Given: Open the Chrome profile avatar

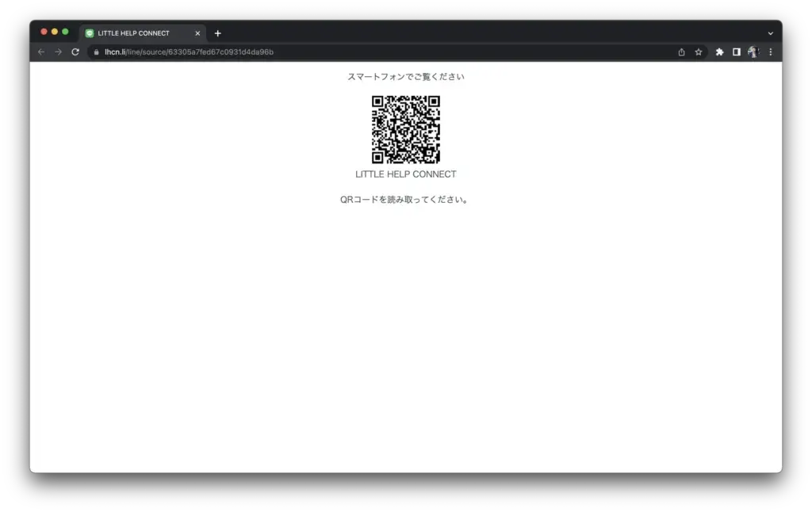Looking at the screenshot, I should (753, 52).
